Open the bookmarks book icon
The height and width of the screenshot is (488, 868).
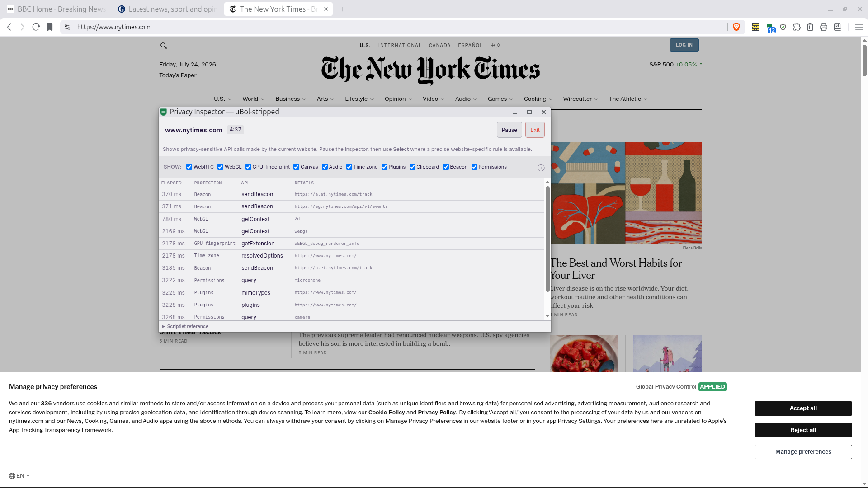pos(837,27)
